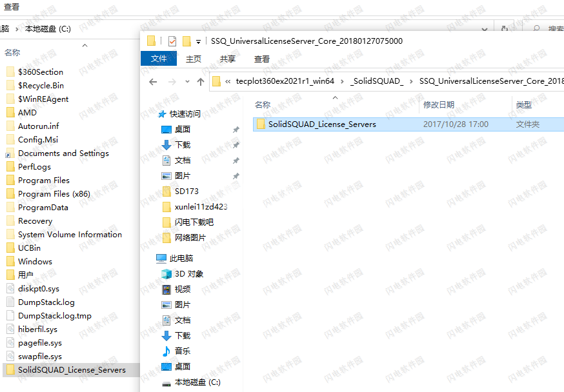The image size is (564, 392).
Task: Open 网络图片 folder in navigation pane
Action: click(x=184, y=237)
